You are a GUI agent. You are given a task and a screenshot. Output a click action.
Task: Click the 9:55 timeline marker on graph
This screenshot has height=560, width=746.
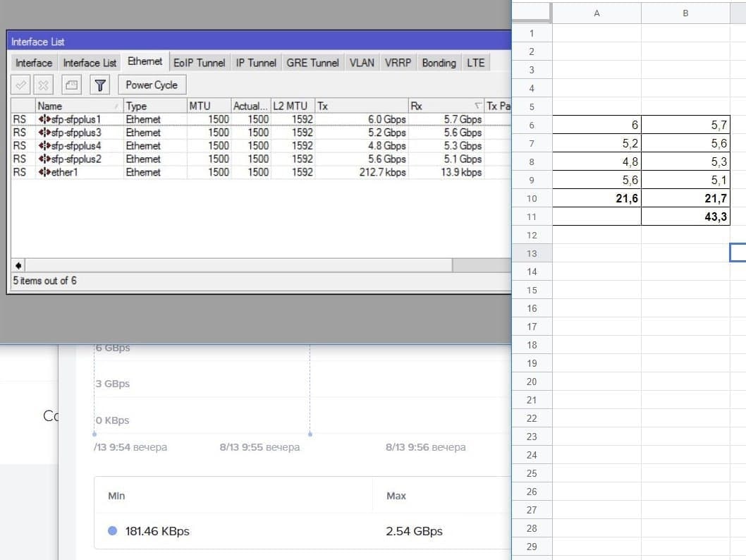point(310,434)
